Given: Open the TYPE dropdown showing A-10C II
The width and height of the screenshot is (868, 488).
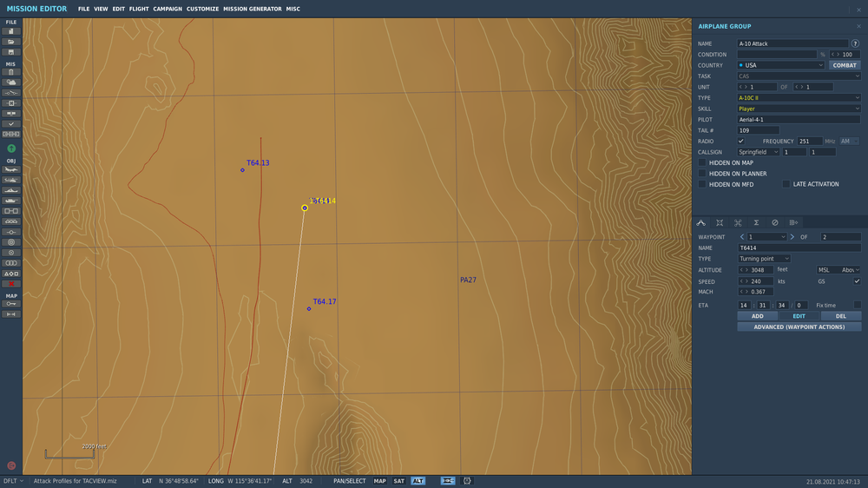Looking at the screenshot, I should pos(799,98).
